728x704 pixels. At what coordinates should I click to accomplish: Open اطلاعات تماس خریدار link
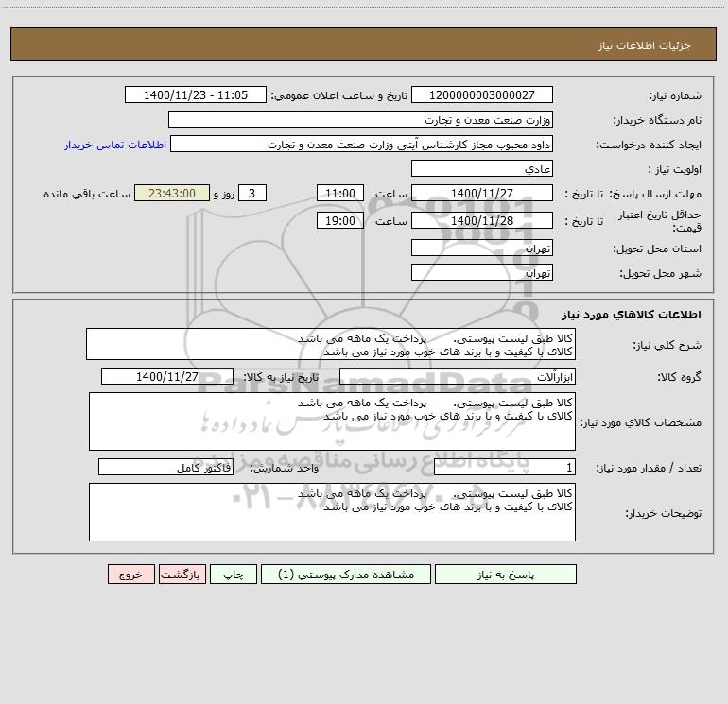[x=115, y=145]
